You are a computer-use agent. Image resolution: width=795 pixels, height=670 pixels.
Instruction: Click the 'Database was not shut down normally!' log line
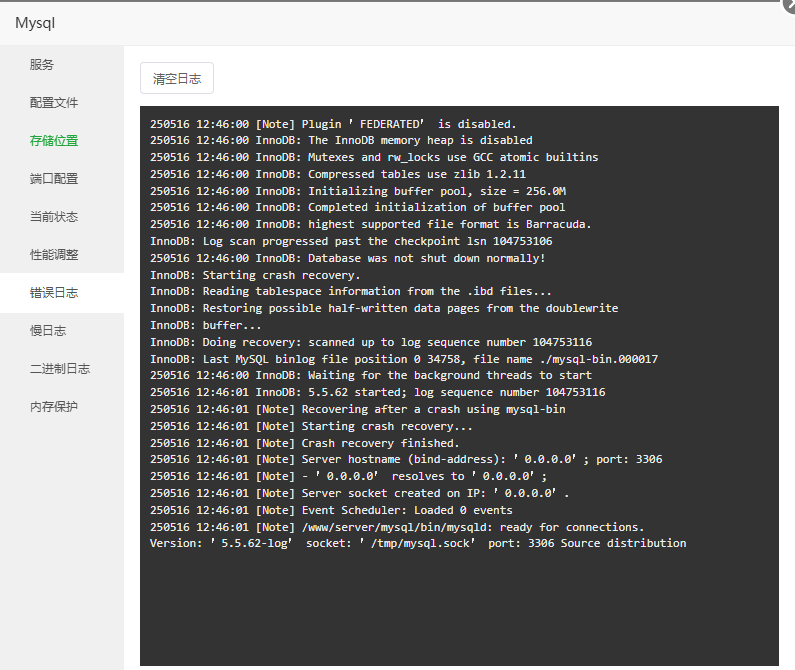(x=347, y=258)
